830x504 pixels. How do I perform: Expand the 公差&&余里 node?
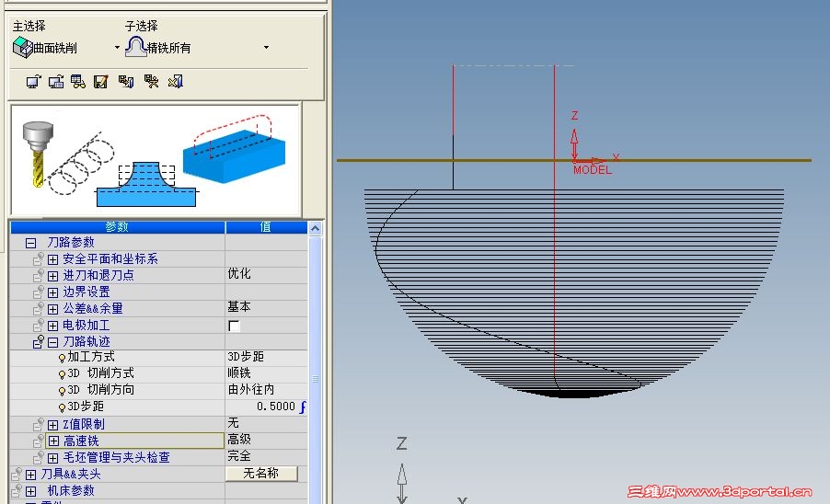click(53, 309)
